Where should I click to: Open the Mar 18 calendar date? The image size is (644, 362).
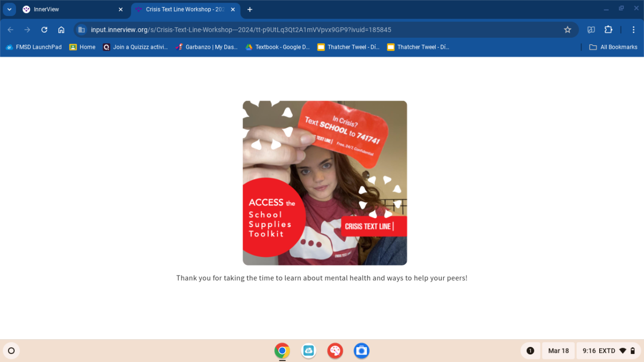558,351
